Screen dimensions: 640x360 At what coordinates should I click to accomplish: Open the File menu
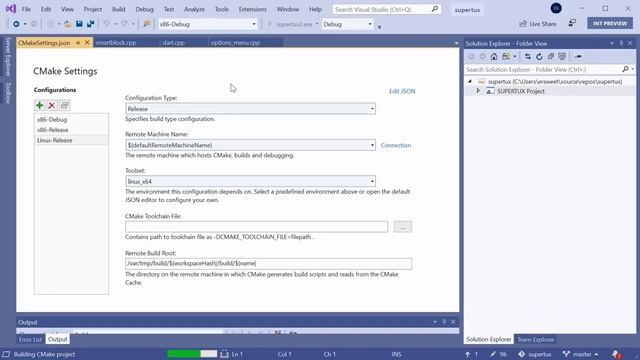26,9
